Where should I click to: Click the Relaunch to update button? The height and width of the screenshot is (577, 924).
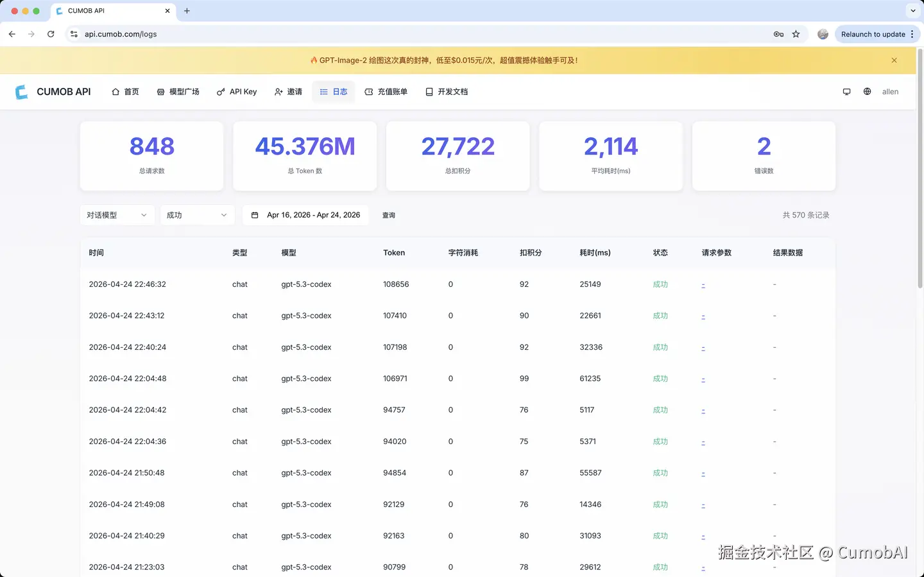tap(877, 34)
